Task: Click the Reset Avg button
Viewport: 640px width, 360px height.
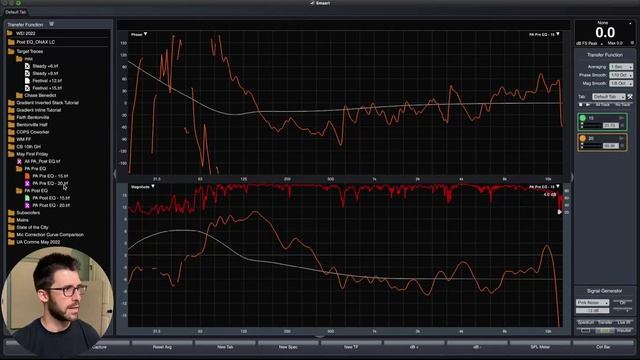Action: coord(162,347)
